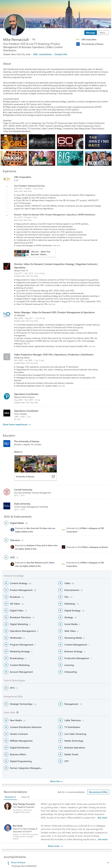Open the Contact info link
The width and height of the screenshot is (112, 868).
pos(61,54)
